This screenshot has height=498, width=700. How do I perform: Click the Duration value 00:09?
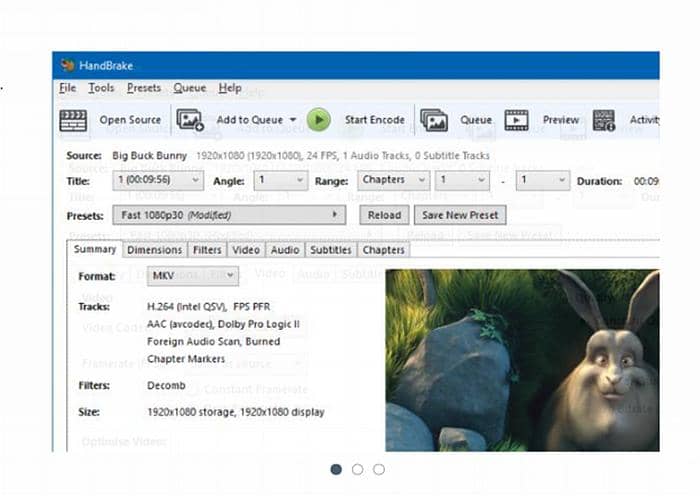coord(646,181)
